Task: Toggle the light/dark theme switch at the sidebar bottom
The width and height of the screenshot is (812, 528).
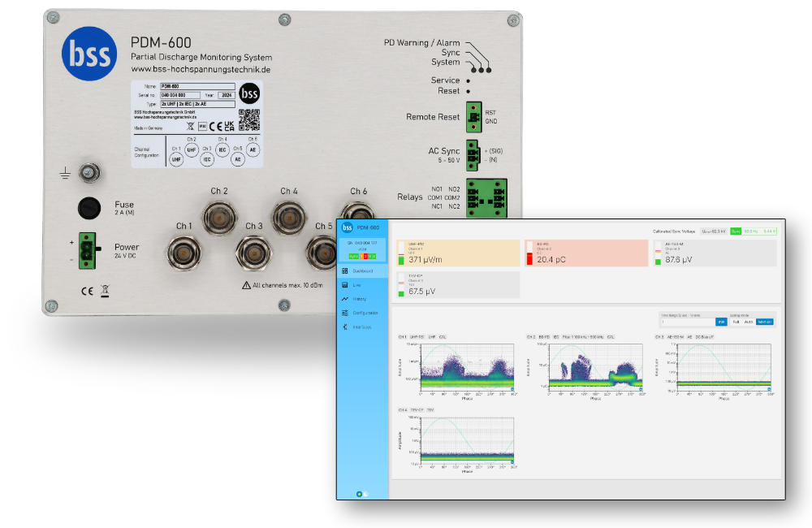Action: pyautogui.click(x=362, y=494)
